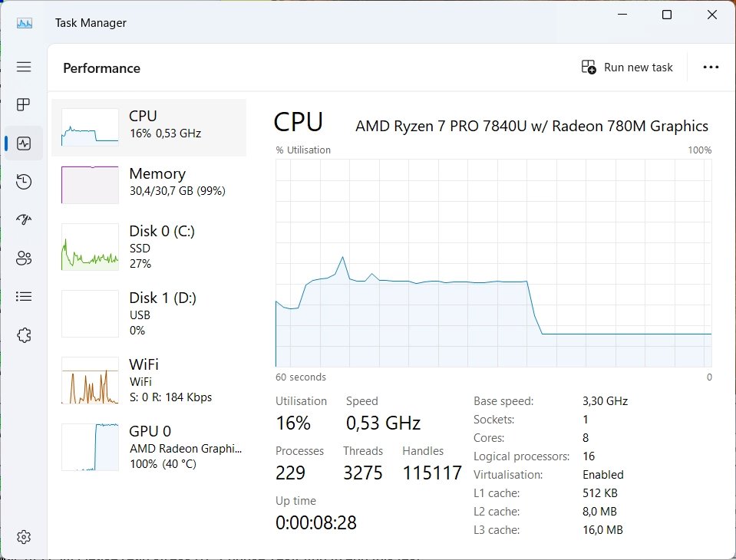The width and height of the screenshot is (736, 560).
Task: Click the CPU utilisation graph area
Action: click(x=493, y=262)
